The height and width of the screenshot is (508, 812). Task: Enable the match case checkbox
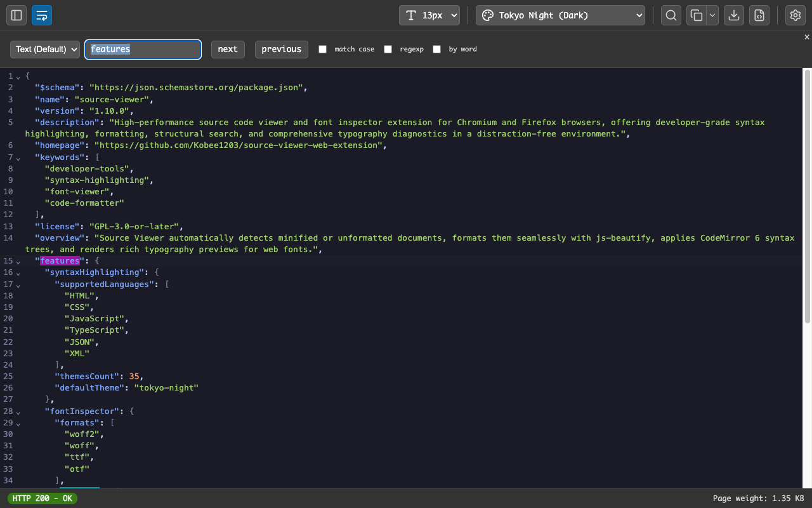coord(322,49)
